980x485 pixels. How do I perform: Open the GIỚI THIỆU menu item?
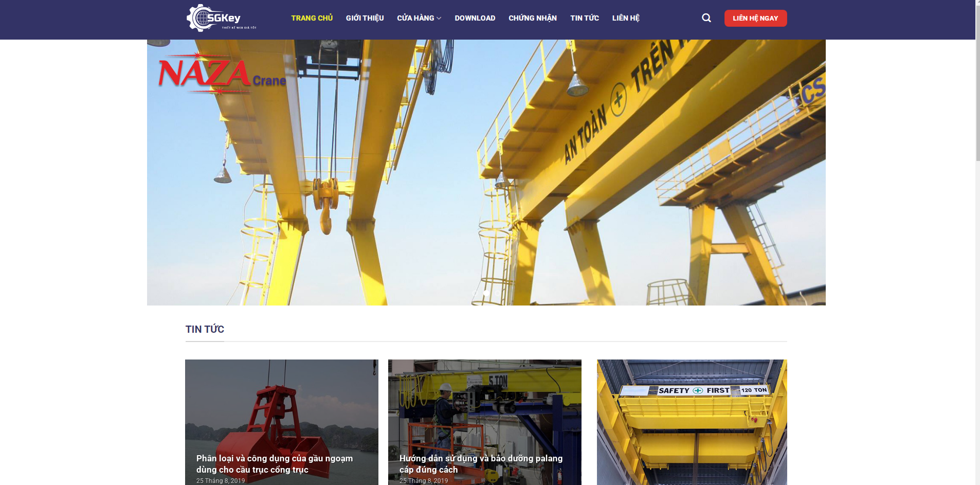pyautogui.click(x=365, y=18)
